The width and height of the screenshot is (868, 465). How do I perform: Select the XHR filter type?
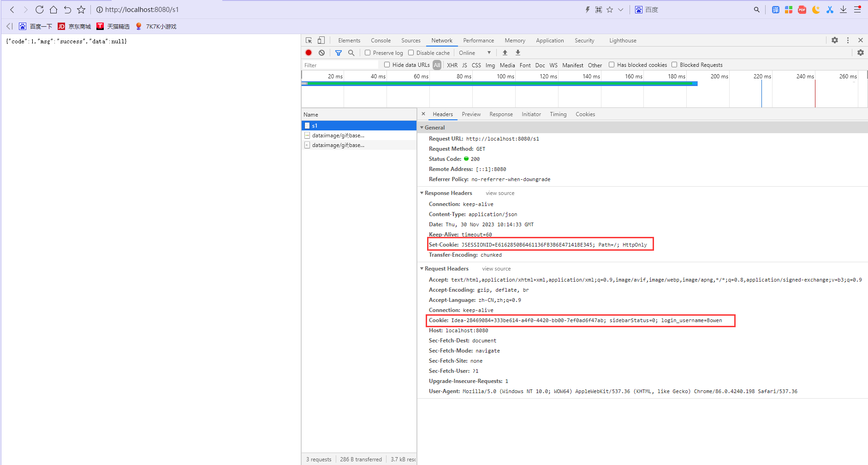tap(452, 65)
